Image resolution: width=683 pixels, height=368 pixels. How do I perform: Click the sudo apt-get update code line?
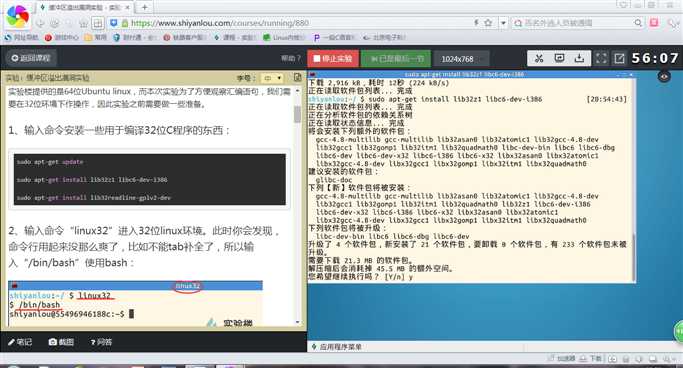coord(50,162)
